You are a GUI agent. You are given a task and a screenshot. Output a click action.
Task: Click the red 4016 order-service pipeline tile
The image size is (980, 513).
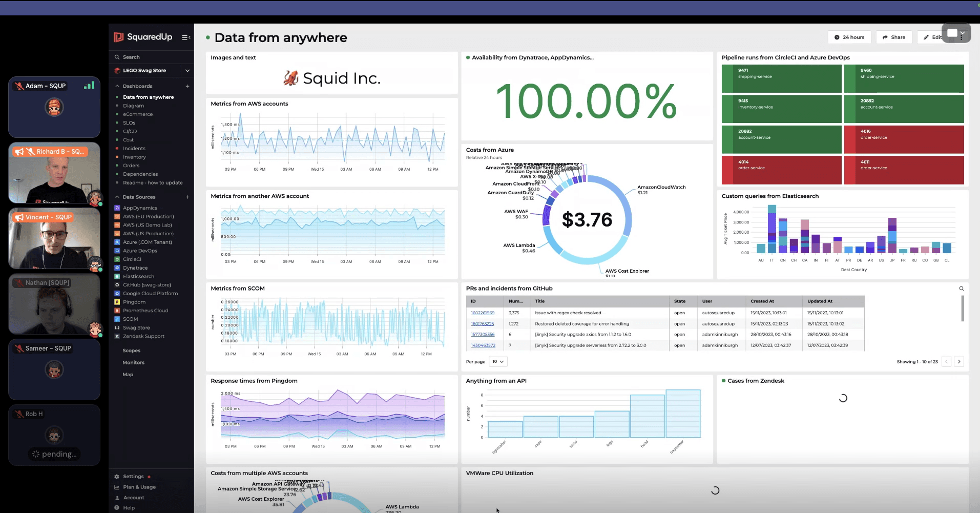(904, 139)
